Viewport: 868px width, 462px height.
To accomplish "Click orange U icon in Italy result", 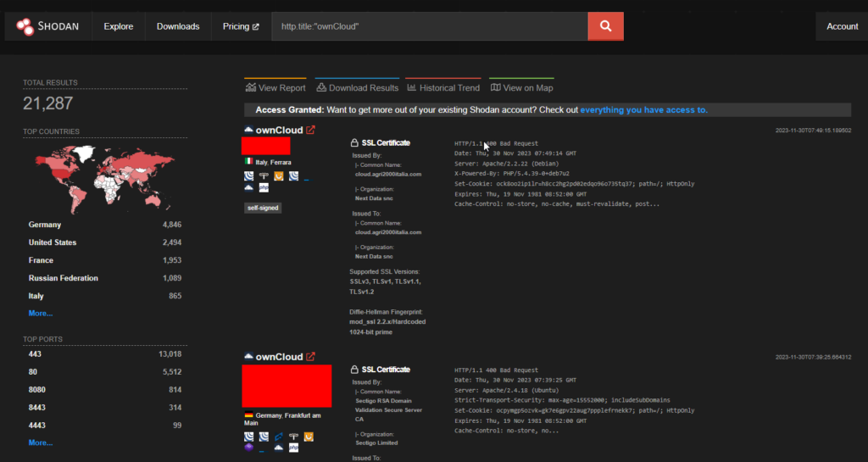I will (278, 176).
